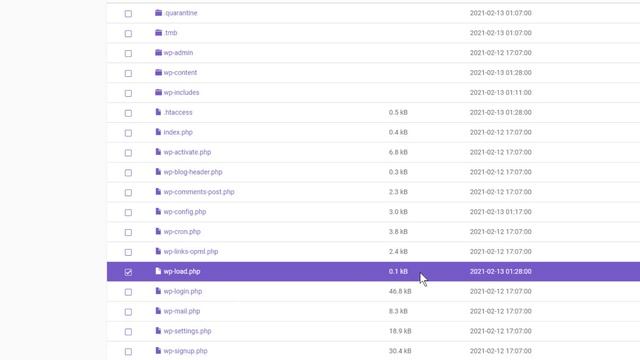The width and height of the screenshot is (640, 360).
Task: Click the wp-cron.php file name
Action: coord(182,232)
